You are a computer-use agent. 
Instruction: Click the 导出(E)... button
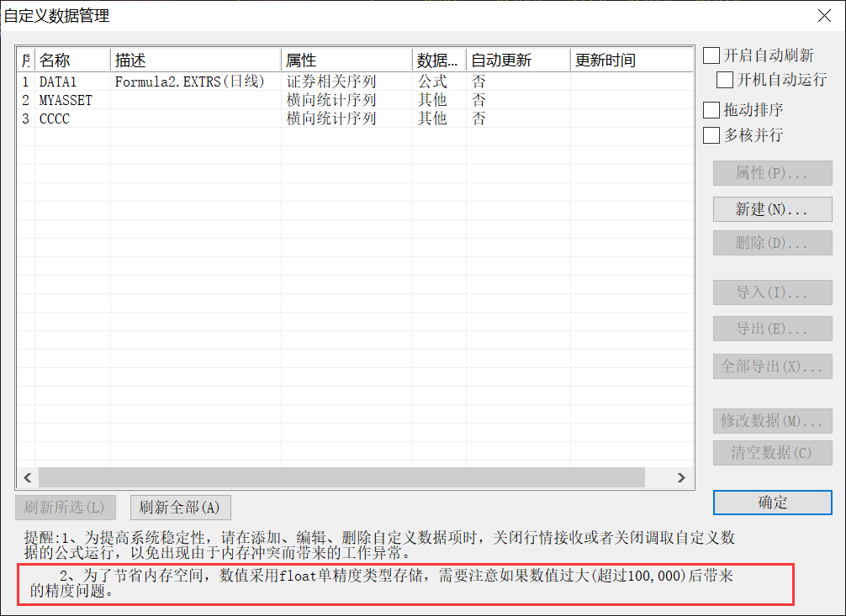[773, 329]
